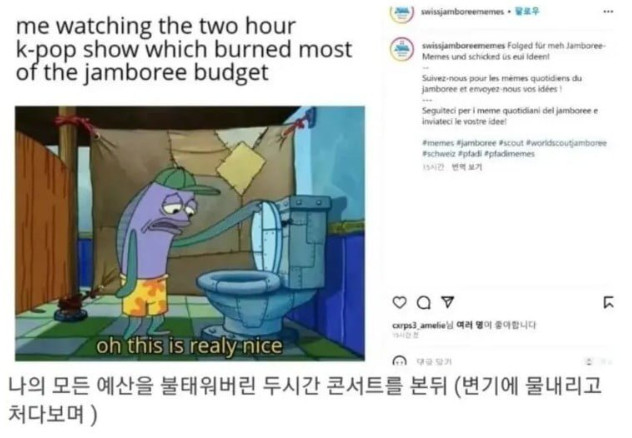The width and height of the screenshot is (632, 438).
Task: Open the #pfadimemes hashtag
Action: (x=509, y=154)
